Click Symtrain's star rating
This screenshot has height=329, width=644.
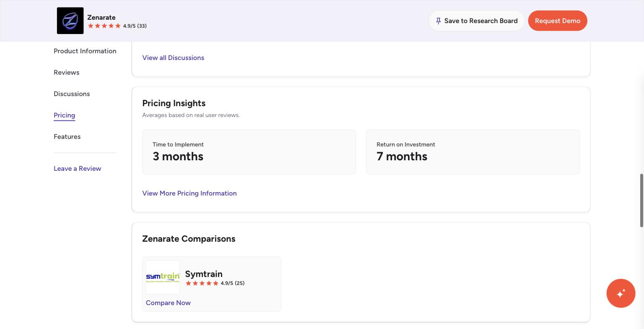point(202,283)
